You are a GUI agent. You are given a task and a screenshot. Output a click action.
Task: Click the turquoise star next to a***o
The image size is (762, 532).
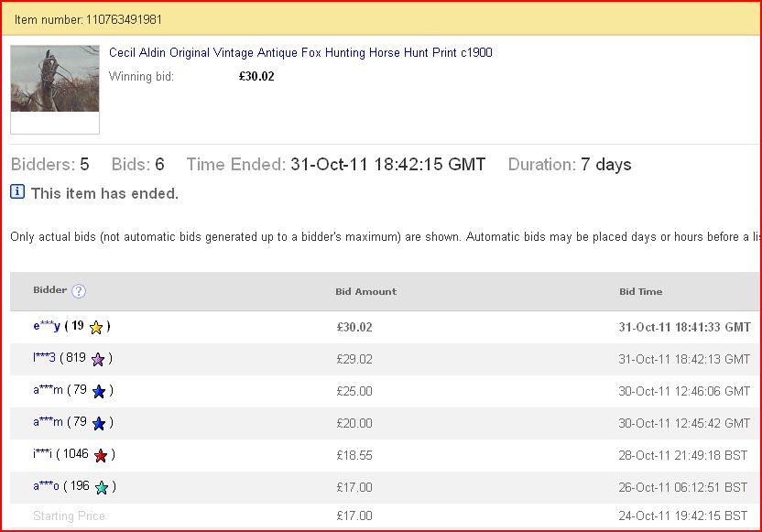(102, 487)
